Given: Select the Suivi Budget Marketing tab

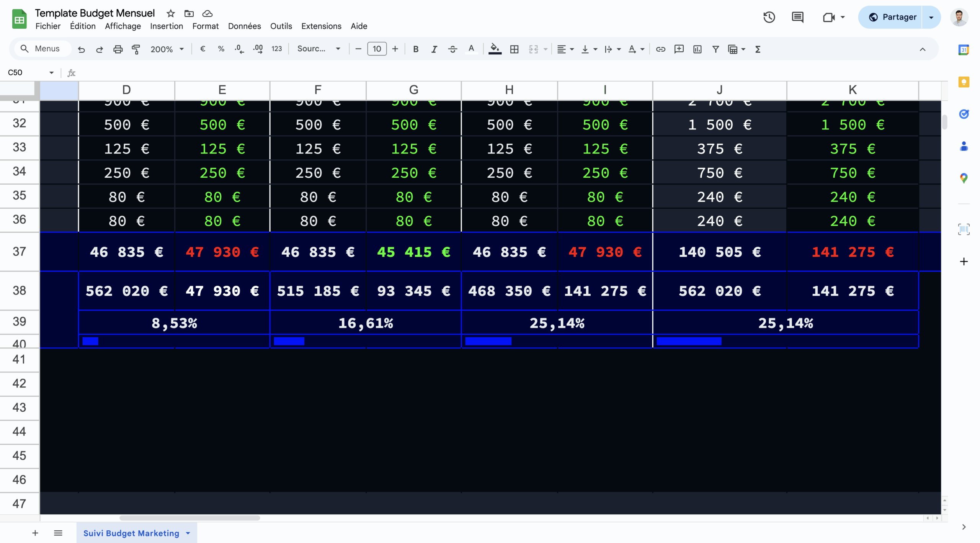Looking at the screenshot, I should tap(131, 533).
